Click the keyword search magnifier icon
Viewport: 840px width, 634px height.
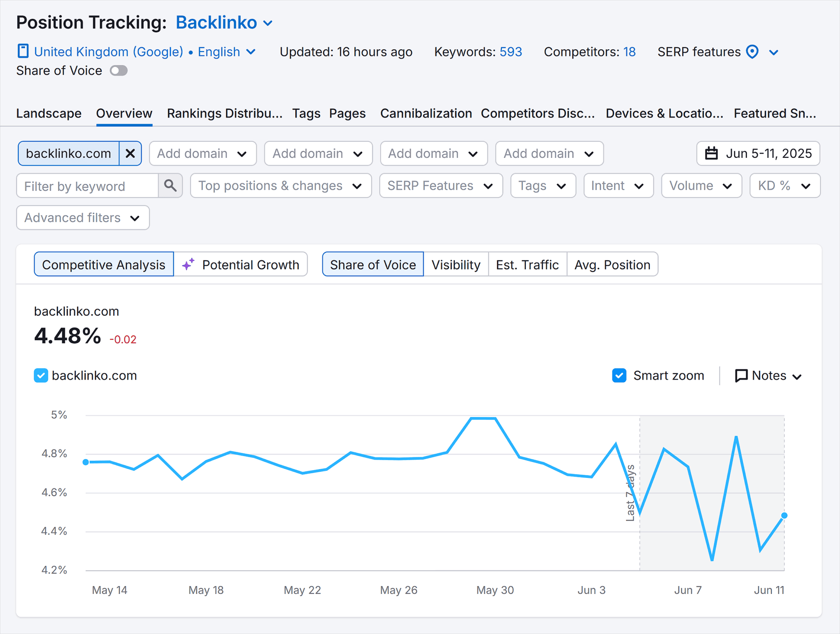pyautogui.click(x=170, y=186)
